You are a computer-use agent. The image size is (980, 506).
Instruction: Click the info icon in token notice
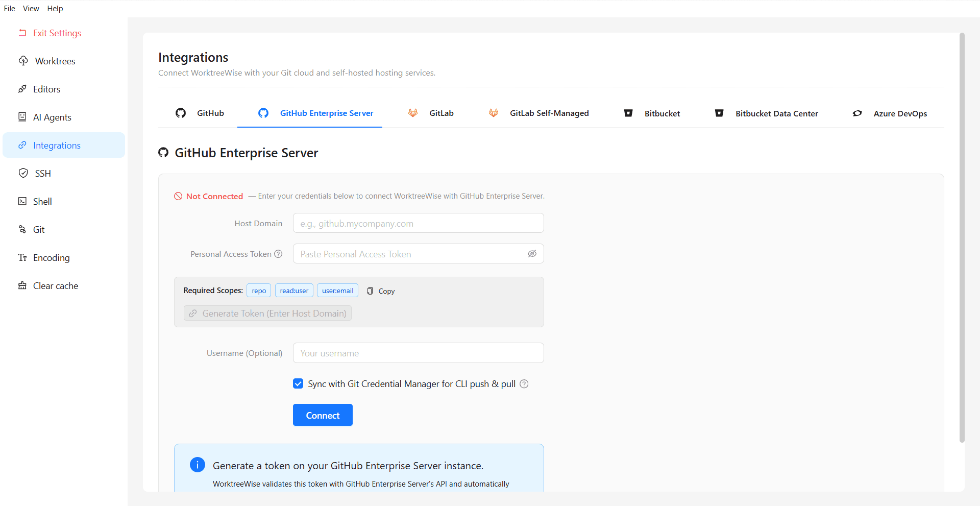198,465
